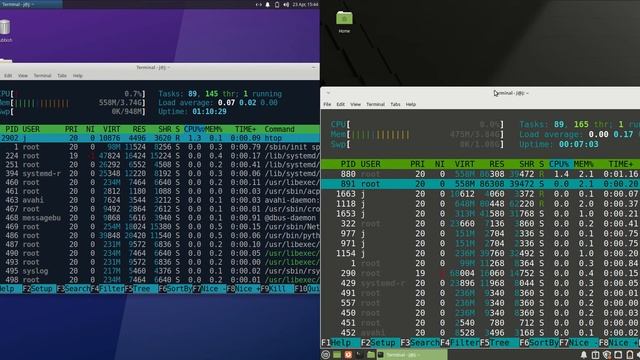
Task: Open the Home folder desktop icon
Action: (x=344, y=22)
